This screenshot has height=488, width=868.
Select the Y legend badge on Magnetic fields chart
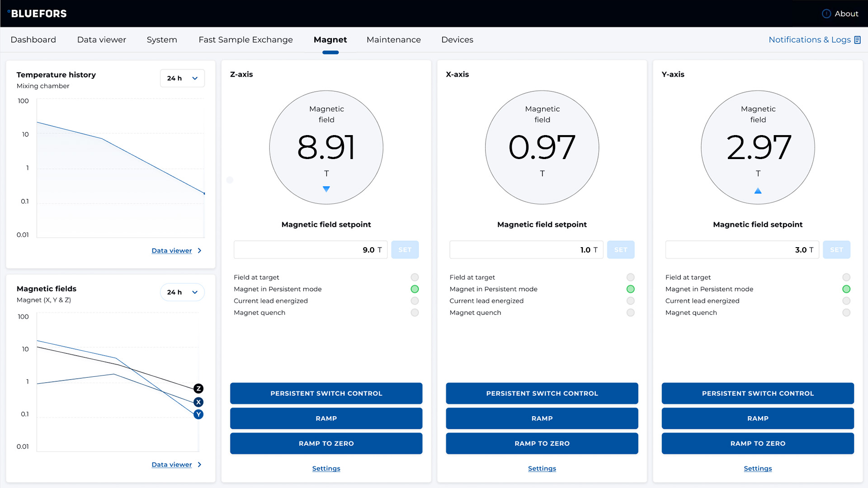[x=198, y=414]
